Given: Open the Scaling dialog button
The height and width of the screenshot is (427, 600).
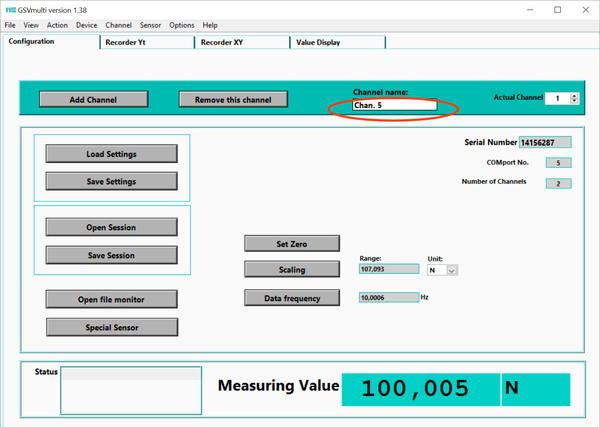Looking at the screenshot, I should click(x=291, y=269).
